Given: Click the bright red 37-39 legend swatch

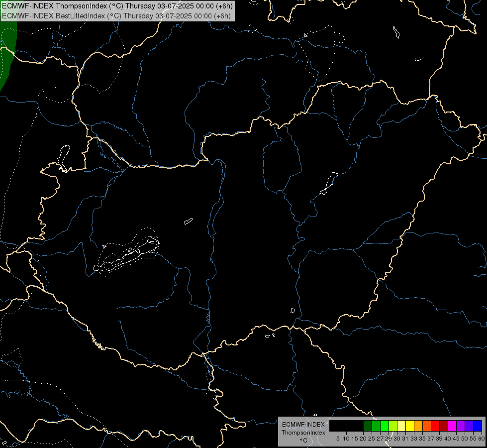Looking at the screenshot, I should [x=435, y=426].
